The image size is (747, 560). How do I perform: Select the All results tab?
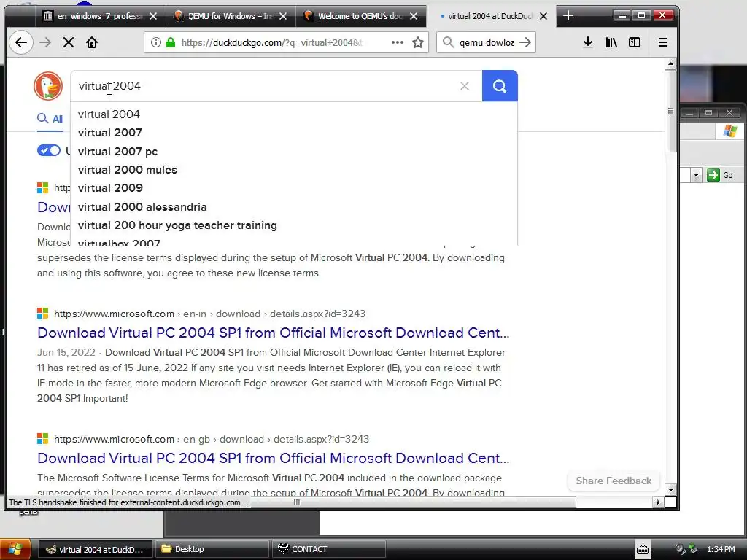50,119
